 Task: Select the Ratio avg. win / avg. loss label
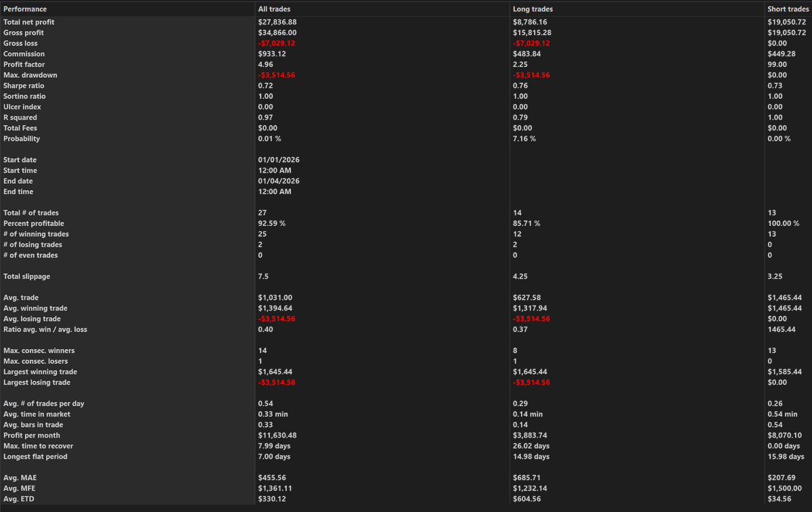pyautogui.click(x=45, y=329)
